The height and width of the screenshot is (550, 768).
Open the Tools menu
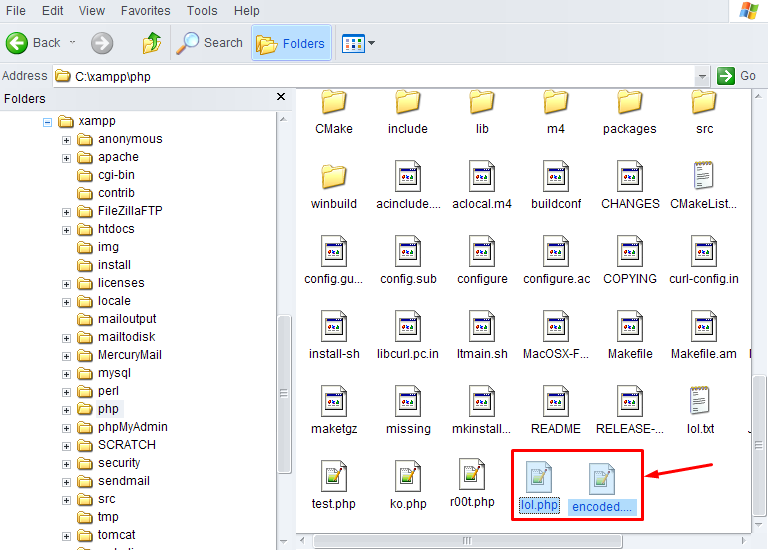(x=202, y=10)
